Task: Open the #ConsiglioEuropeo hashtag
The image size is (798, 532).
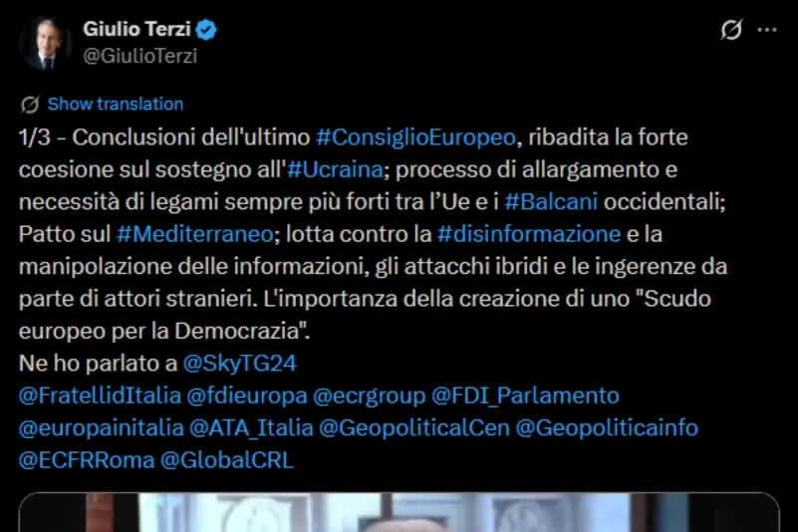Action: tap(415, 137)
